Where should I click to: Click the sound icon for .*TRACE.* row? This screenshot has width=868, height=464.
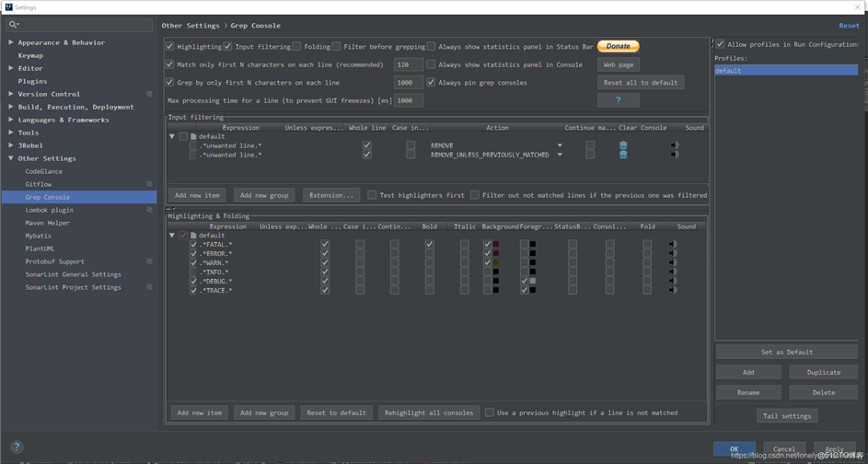point(673,290)
